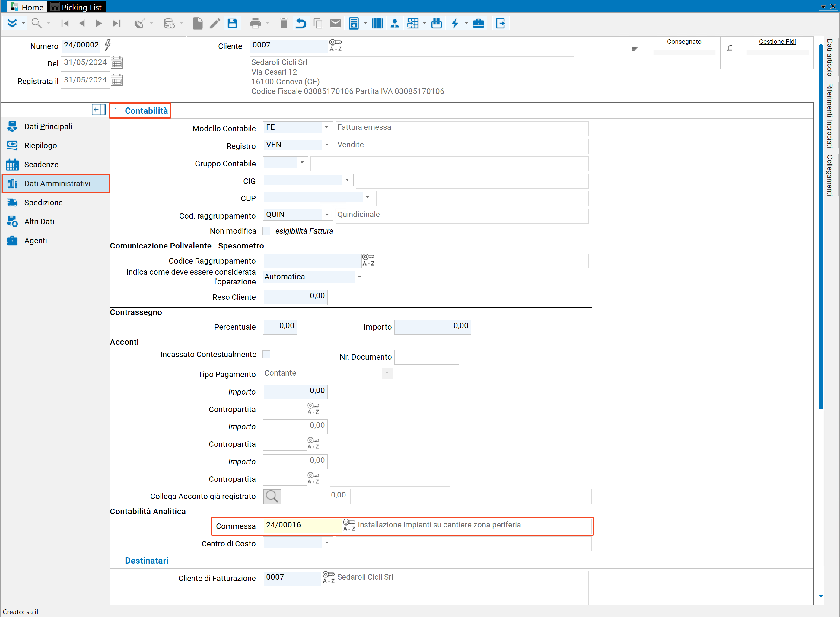Open the calendar picker beside Del date
The height and width of the screenshot is (617, 840).
click(117, 62)
